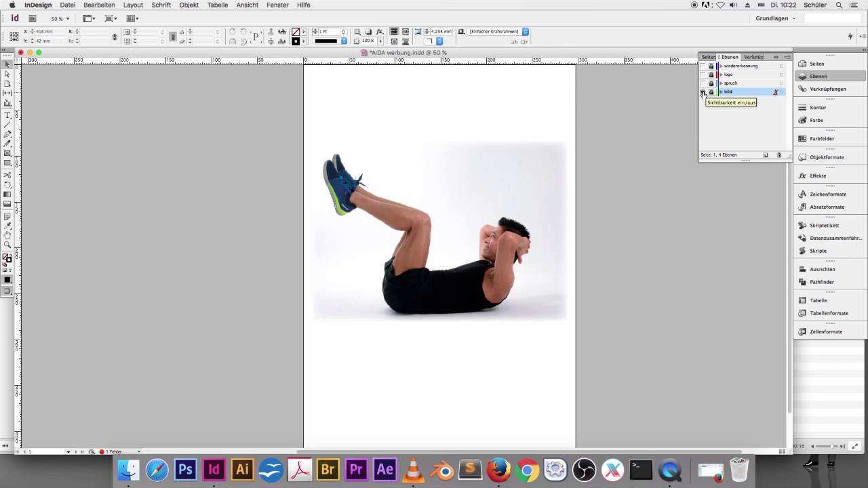Image resolution: width=868 pixels, height=488 pixels.
Task: Click the delete layer trash icon
Action: pos(778,155)
